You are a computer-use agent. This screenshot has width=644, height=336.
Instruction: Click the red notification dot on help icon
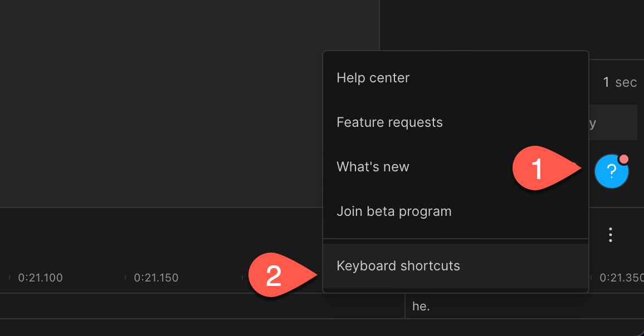[x=623, y=159]
